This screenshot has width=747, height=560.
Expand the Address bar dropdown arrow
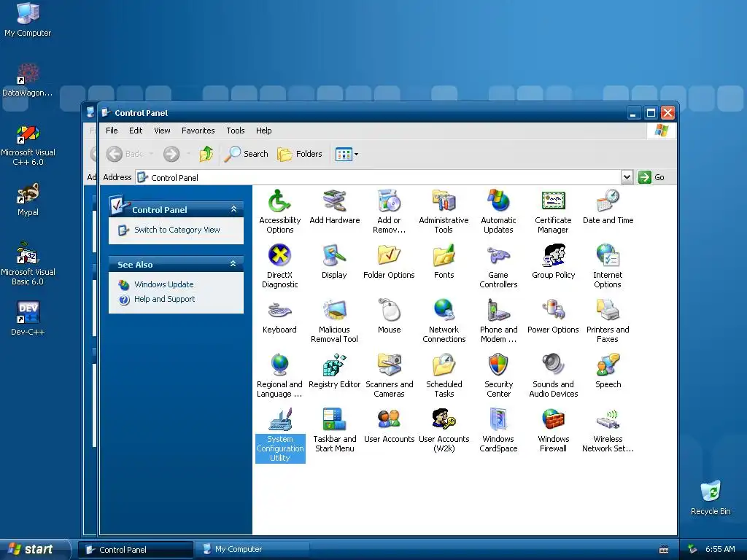coord(627,177)
